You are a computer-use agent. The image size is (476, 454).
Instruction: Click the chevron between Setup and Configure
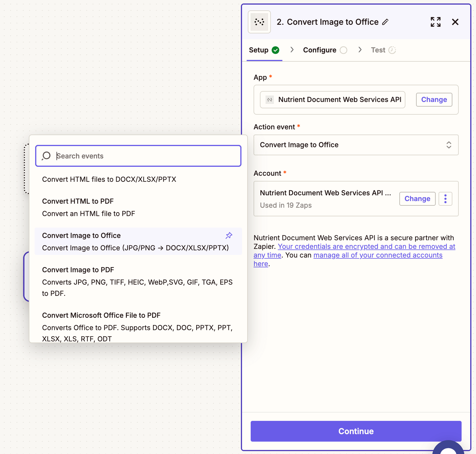tap(292, 50)
